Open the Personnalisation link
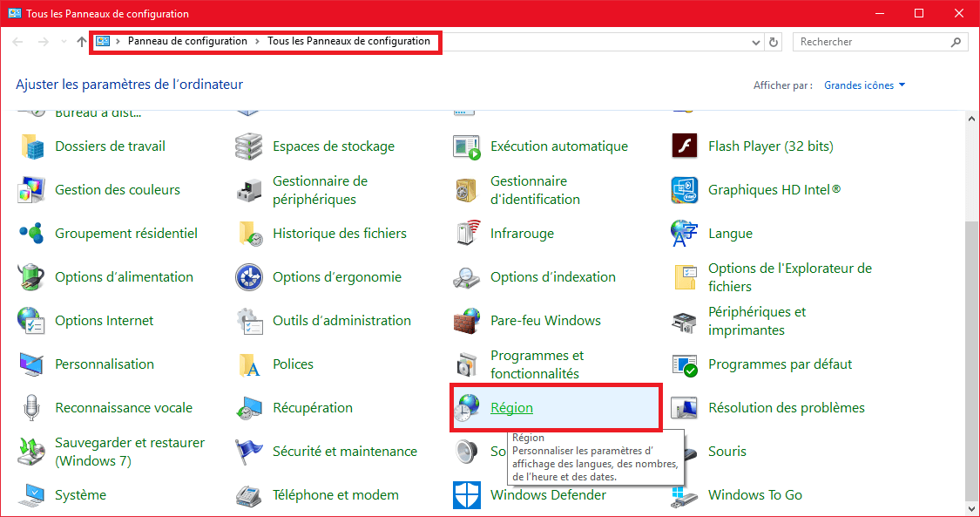This screenshot has width=980, height=517. (x=105, y=364)
